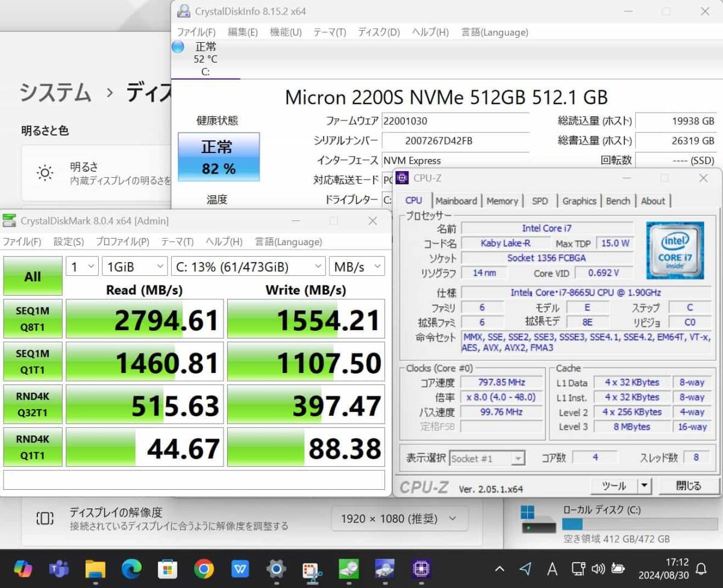Click the battery status tray icon
Viewport: 723px width, 588px height.
pos(618,569)
